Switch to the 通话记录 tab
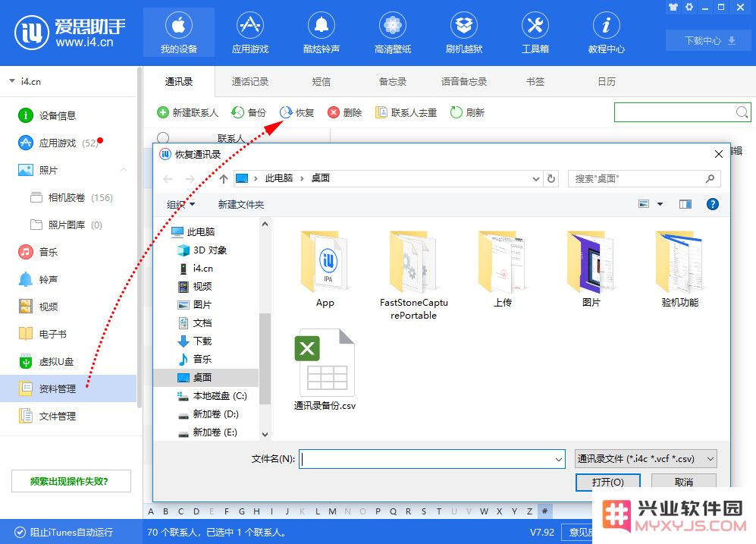Screen dimensions: 756x544 click(x=249, y=81)
